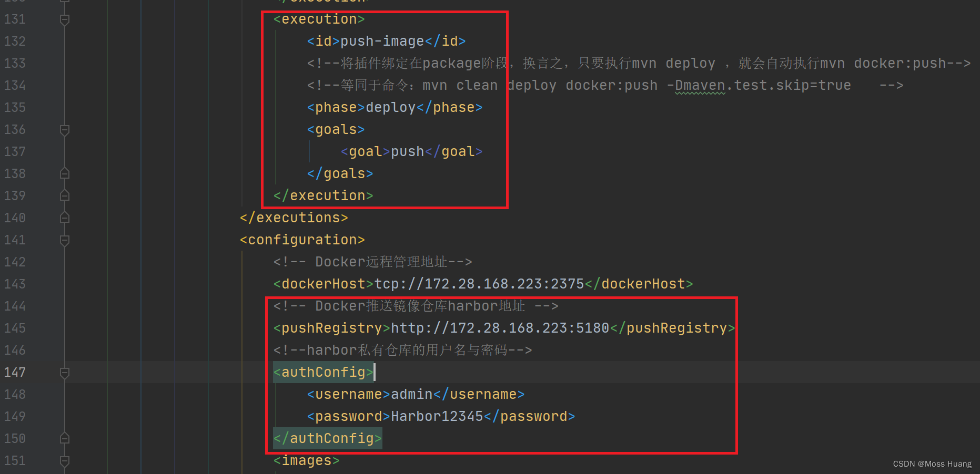The image size is (980, 474).
Task: Click pushRegistry http://172.28.168.223:5180 value
Action: point(500,328)
